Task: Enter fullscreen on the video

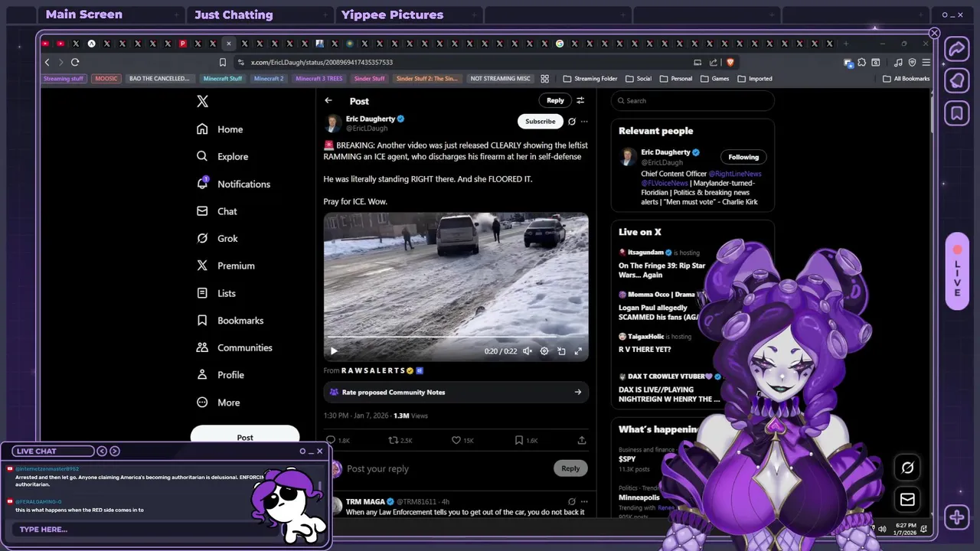Action: pyautogui.click(x=578, y=351)
